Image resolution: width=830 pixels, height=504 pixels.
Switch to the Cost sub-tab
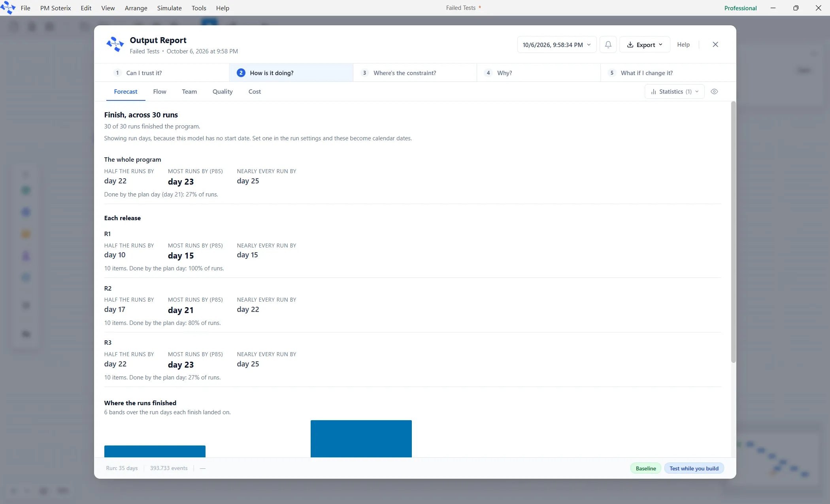[255, 92]
